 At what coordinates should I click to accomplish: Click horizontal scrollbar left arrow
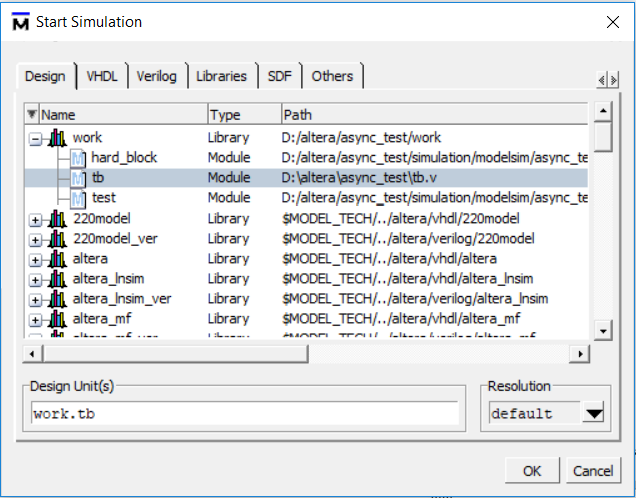[x=32, y=354]
